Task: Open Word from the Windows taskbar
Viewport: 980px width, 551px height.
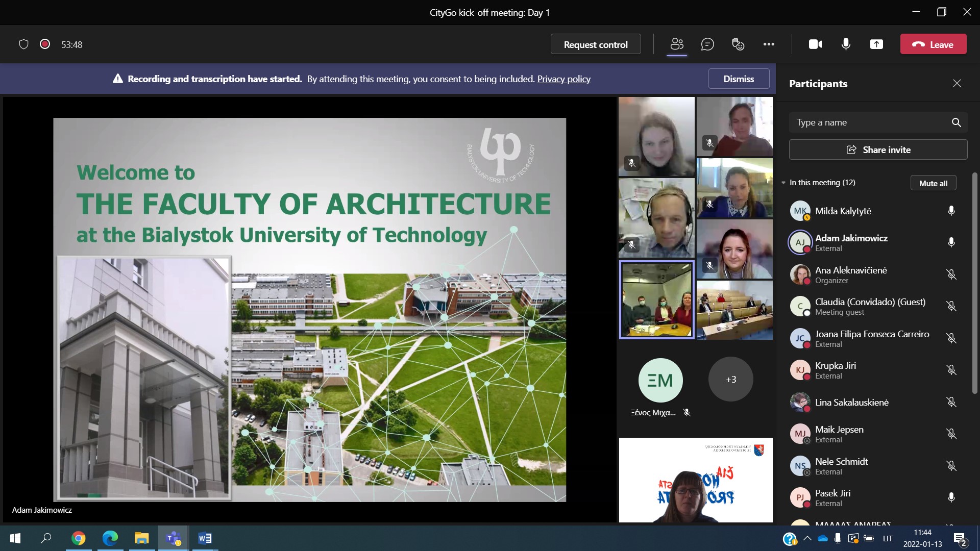Action: pyautogui.click(x=205, y=538)
